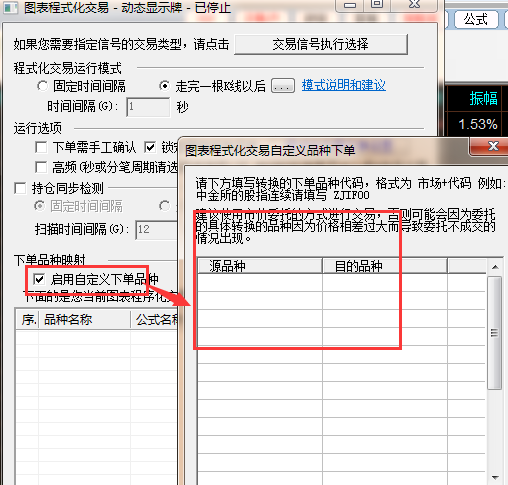
Task: Select the disabled 固定时间间隔 radio under 持仓同步检测
Action: 40,206
